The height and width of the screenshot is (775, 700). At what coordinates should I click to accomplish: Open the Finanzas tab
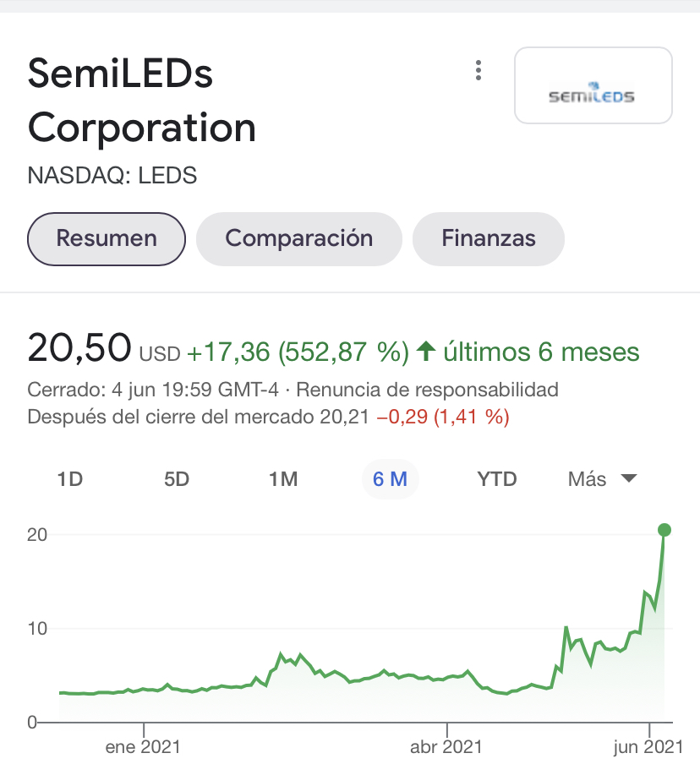click(x=489, y=238)
